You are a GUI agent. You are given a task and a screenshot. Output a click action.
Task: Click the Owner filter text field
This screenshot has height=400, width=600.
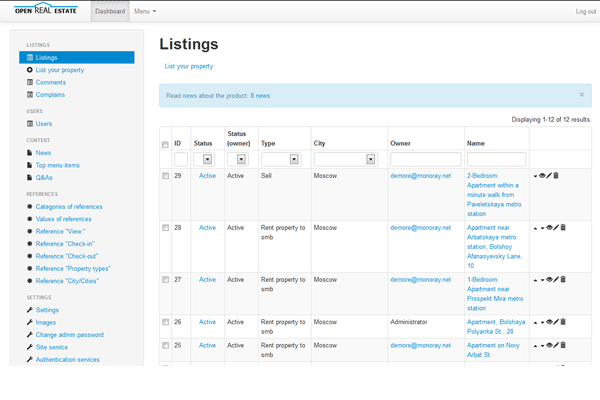coord(425,159)
